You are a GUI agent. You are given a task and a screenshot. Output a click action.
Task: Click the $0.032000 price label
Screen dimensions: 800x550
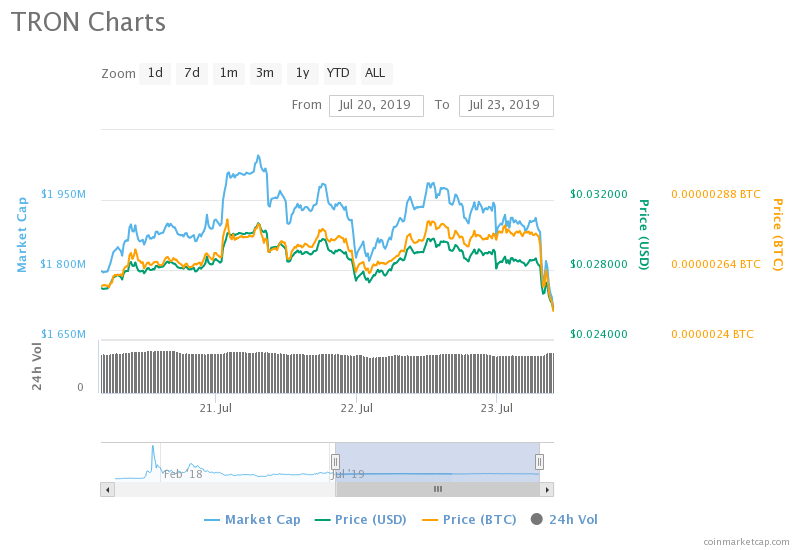point(599,194)
